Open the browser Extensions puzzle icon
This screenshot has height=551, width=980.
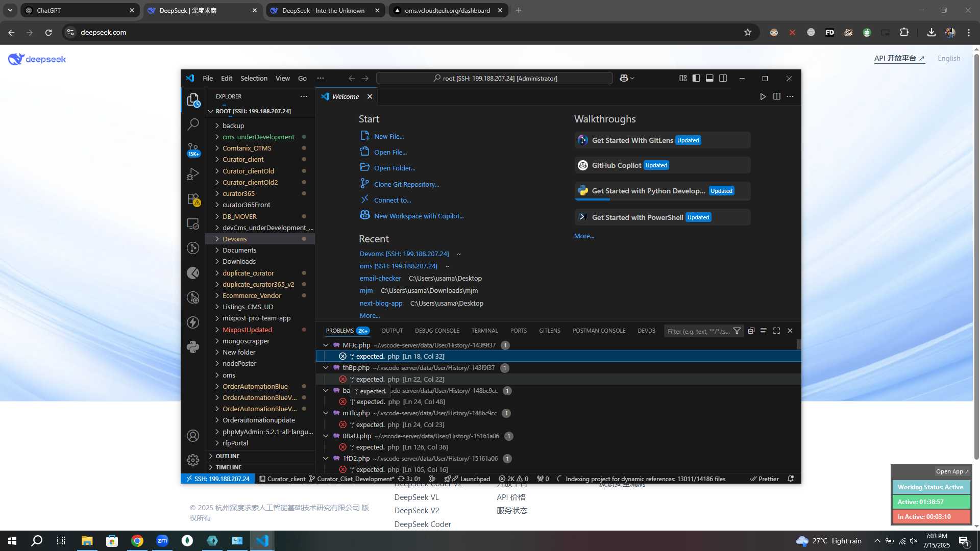click(904, 32)
